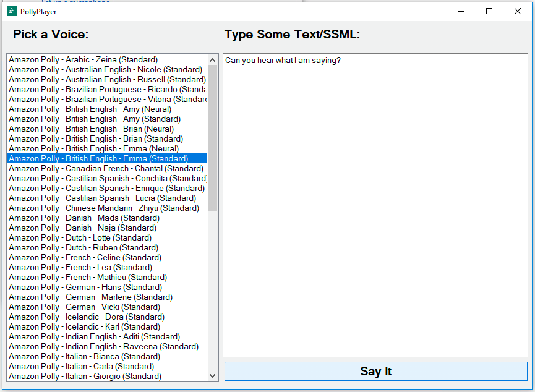Select British English Amy (Neural) voice
This screenshot has height=392, width=535.
click(90, 109)
